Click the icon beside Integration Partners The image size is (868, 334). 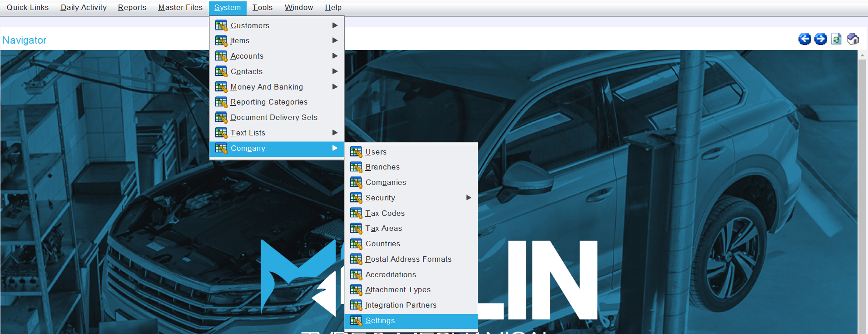click(x=356, y=305)
